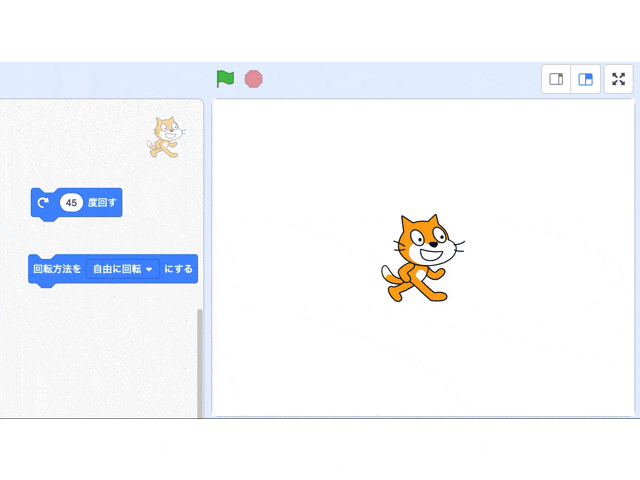Screen dimensions: 640x480
Task: Click the faded cat sprite watermark thumbnail
Action: pos(167,137)
